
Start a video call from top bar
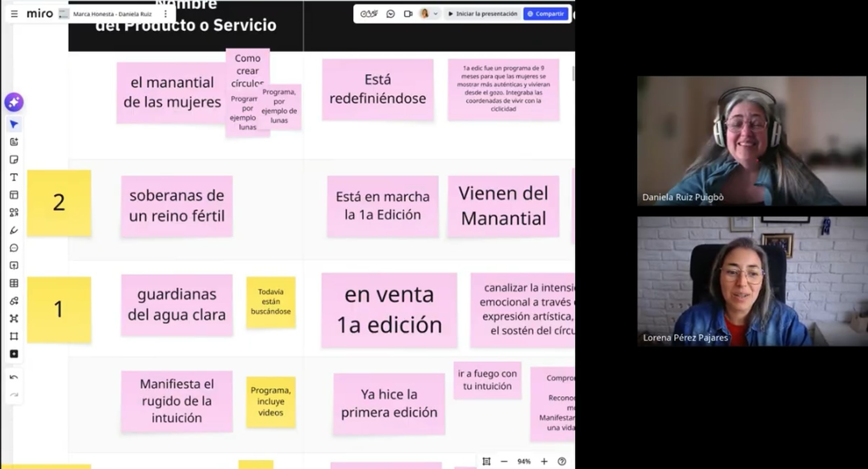(408, 14)
